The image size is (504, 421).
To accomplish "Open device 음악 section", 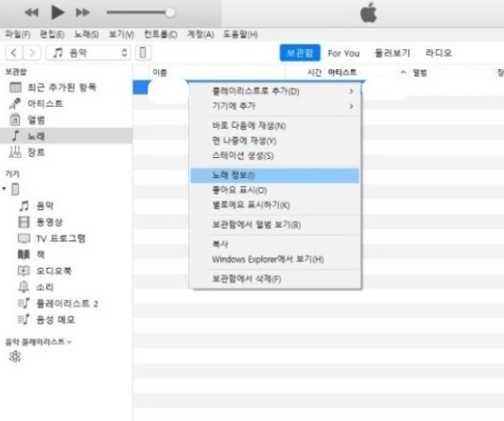I will point(44,205).
